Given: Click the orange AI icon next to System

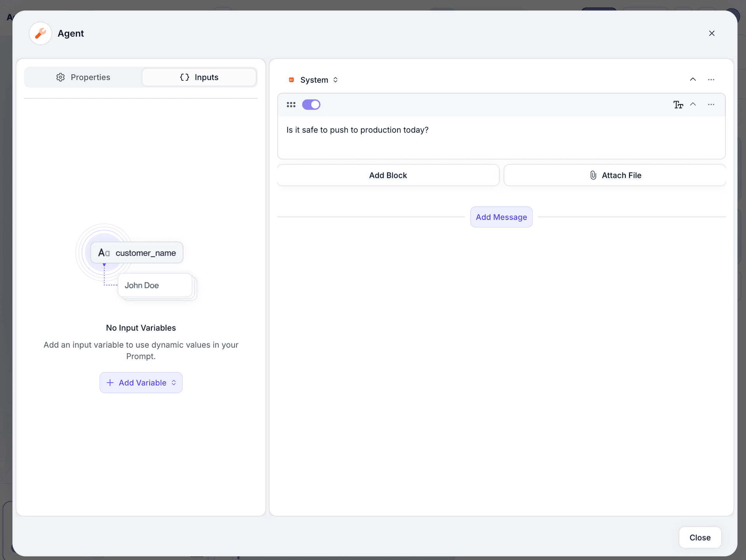Looking at the screenshot, I should coord(291,80).
